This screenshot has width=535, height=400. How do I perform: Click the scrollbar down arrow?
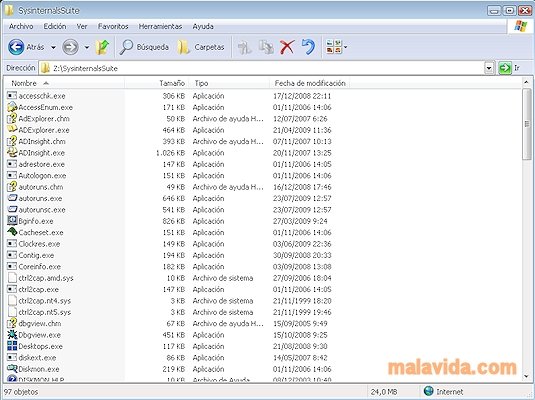[526, 376]
